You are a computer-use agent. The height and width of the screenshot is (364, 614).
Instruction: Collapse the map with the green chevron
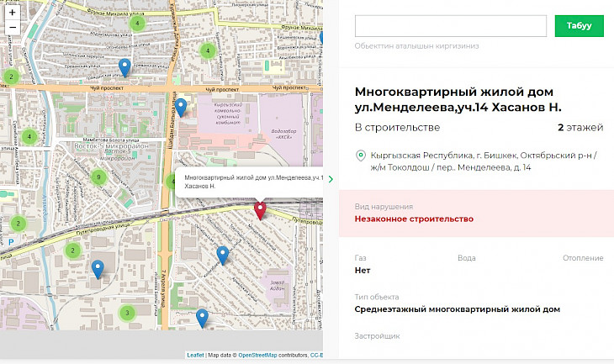point(331,179)
